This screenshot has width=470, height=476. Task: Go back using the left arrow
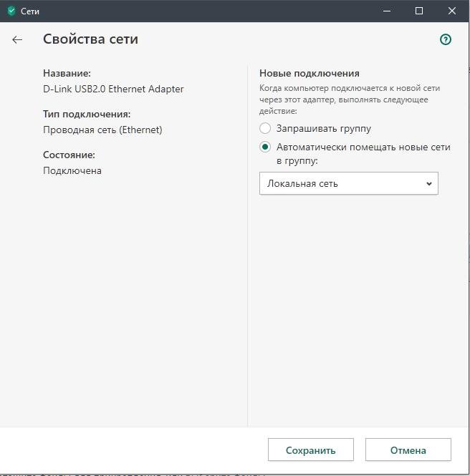pyautogui.click(x=17, y=40)
